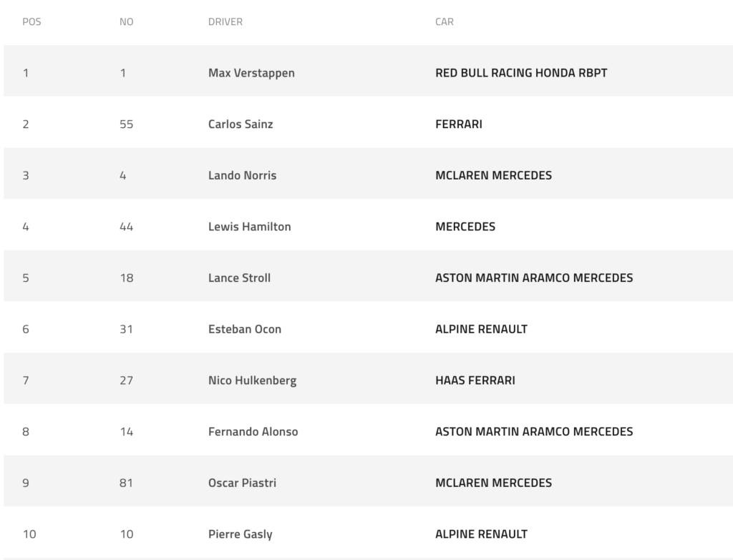Click the CAR column header
Viewport: 733px width, 560px height.
(445, 22)
